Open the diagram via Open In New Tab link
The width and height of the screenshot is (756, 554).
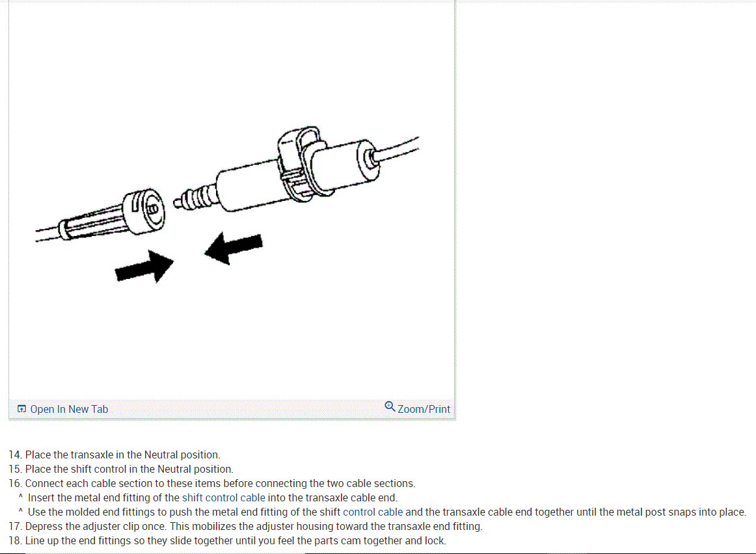[69, 409]
